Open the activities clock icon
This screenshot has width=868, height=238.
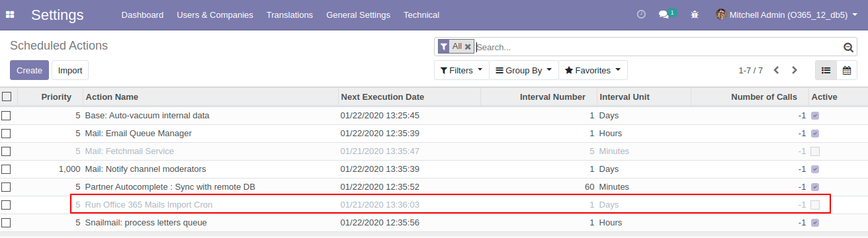coord(641,15)
